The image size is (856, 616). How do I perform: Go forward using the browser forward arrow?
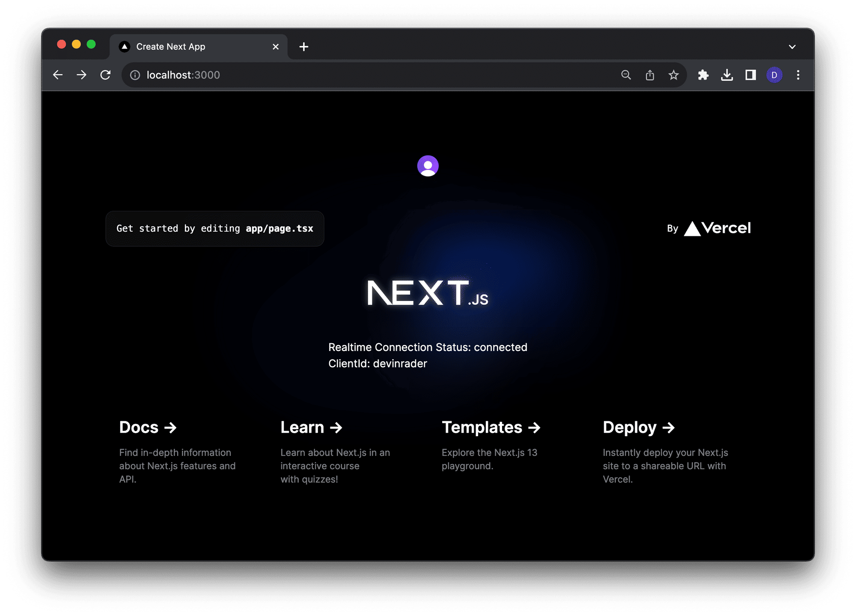point(81,75)
